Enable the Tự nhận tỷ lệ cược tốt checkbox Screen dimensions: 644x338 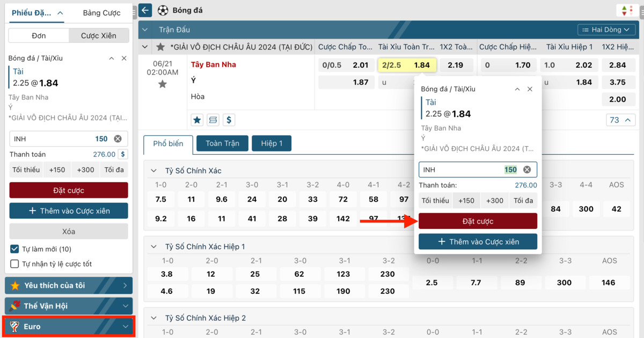(x=15, y=264)
